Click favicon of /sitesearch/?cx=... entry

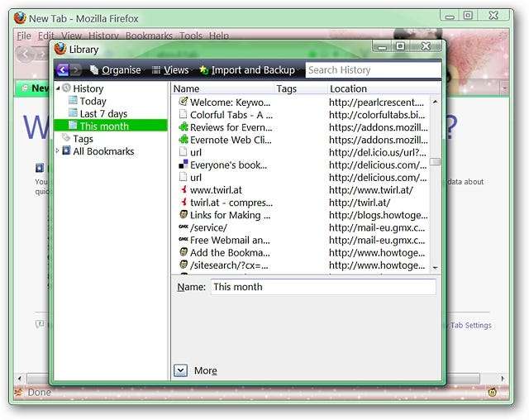[x=183, y=264]
